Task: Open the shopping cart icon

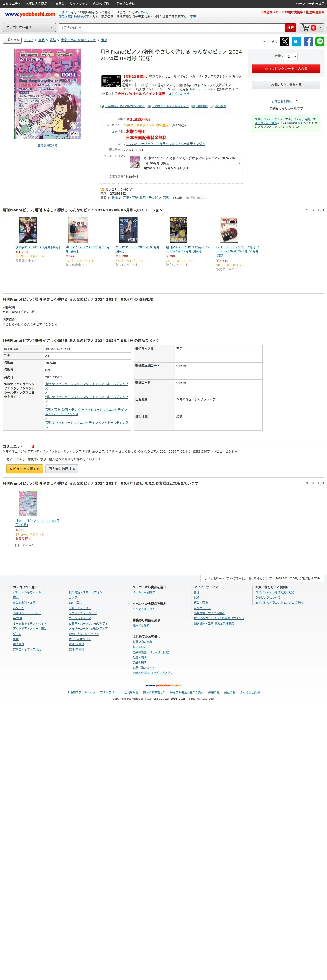Action: tap(306, 27)
